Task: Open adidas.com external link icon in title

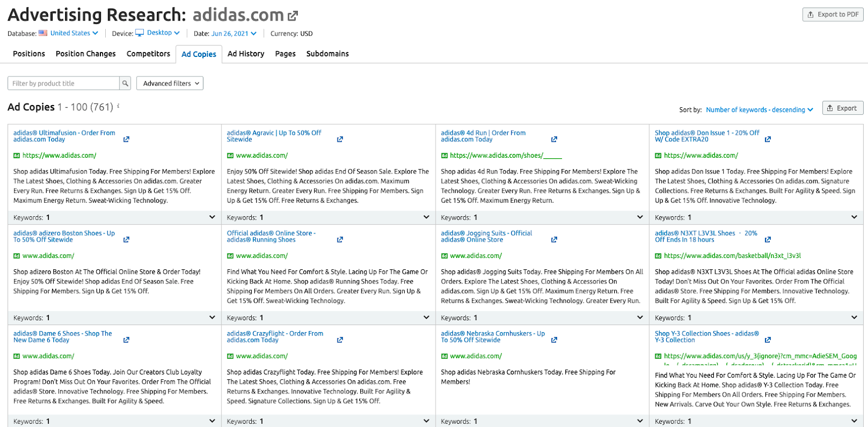Action: [x=293, y=16]
